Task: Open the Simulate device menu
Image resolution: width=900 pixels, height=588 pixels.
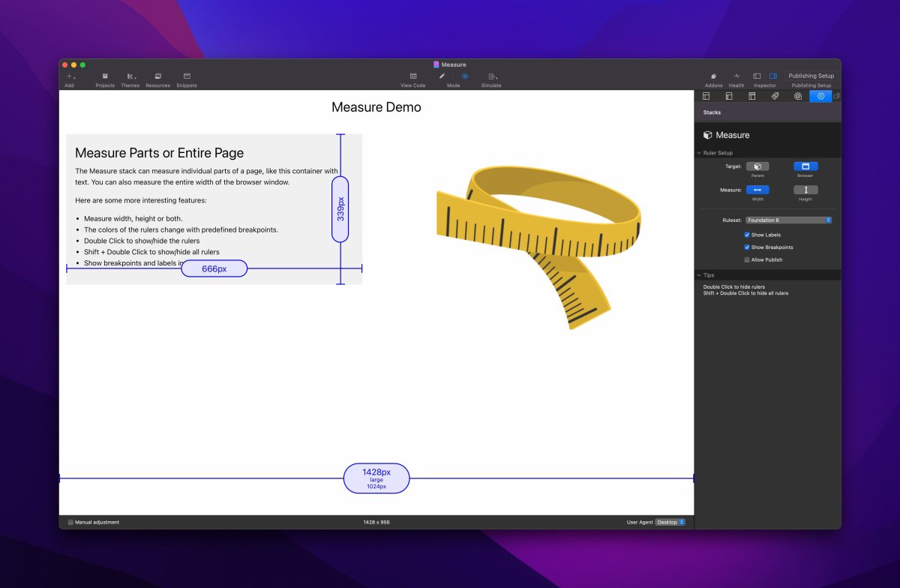Action: [492, 76]
